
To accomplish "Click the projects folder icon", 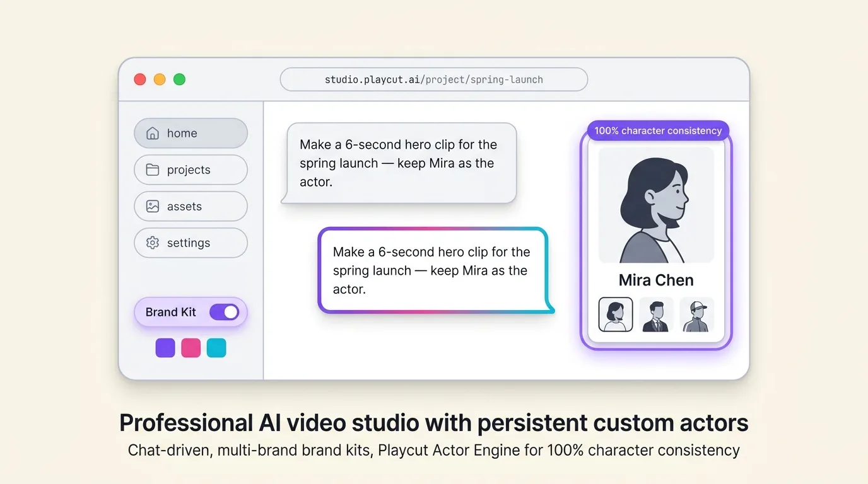I will coord(152,170).
